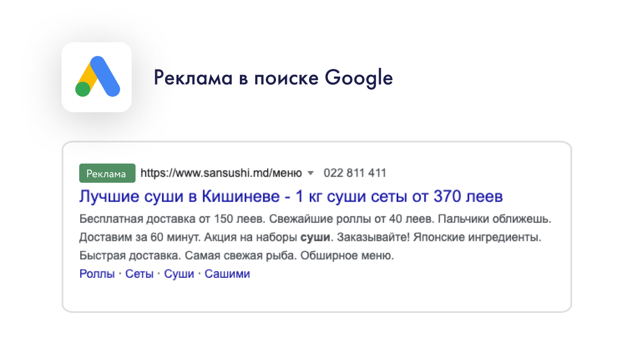Open the "Сашими" sitelink

(x=228, y=274)
